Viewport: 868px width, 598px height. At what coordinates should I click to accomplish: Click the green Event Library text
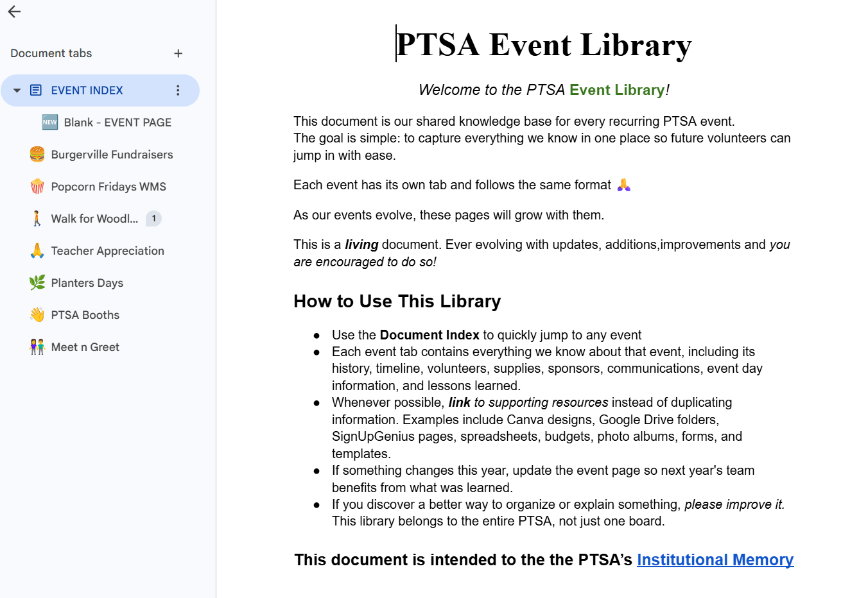click(x=617, y=90)
